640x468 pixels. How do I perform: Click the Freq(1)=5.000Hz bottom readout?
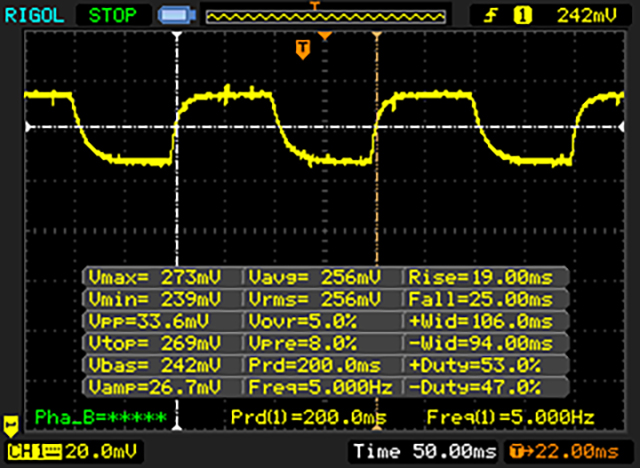click(510, 417)
